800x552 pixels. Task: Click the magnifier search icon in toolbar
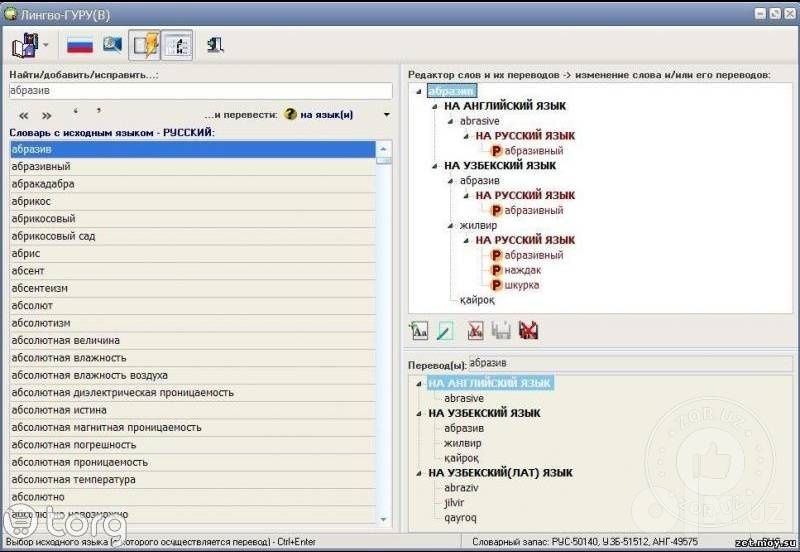(x=112, y=45)
